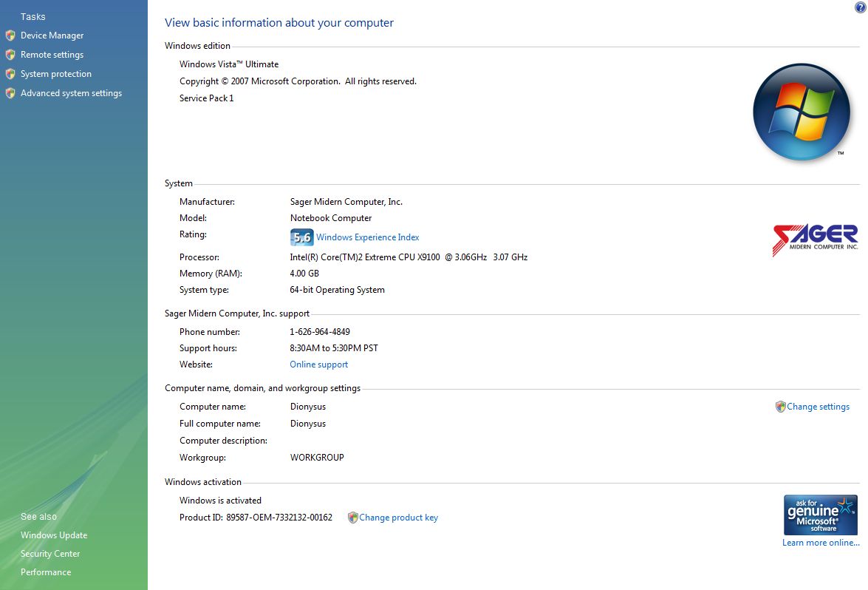Click Learn more online link

tap(821, 543)
